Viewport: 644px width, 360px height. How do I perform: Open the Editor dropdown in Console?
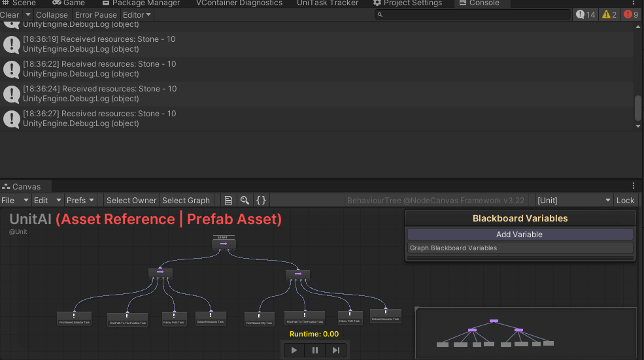click(x=137, y=15)
